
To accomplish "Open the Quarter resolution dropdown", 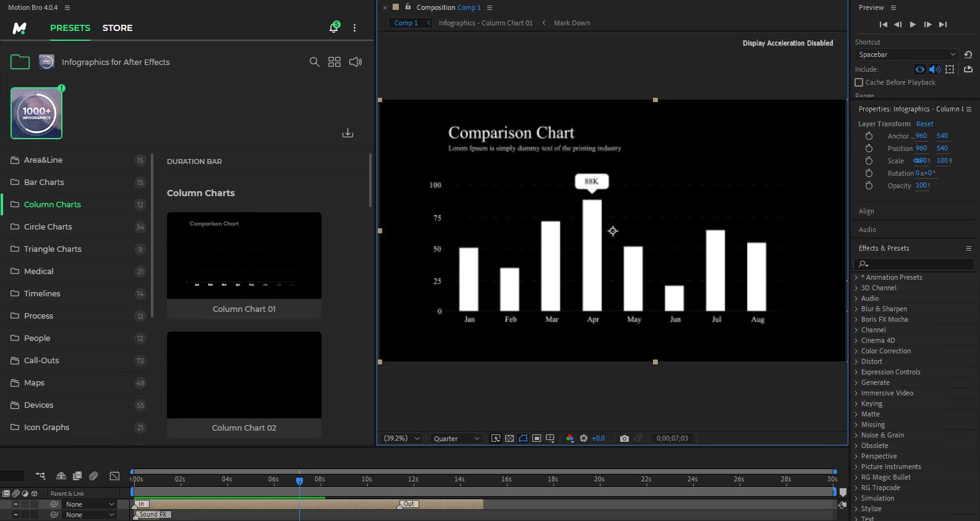I will (456, 438).
